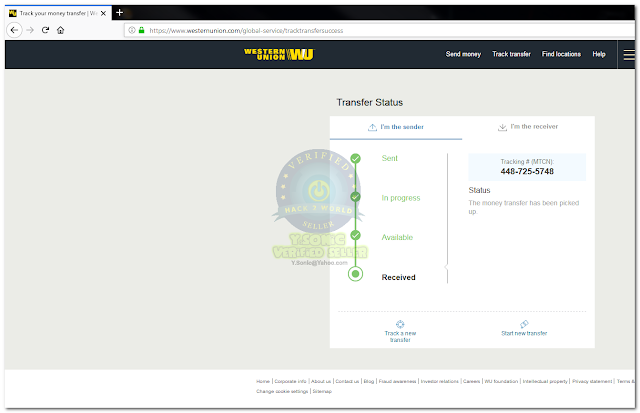The image size is (640, 413).
Task: Select the Track your money transfer tab
Action: pos(58,13)
